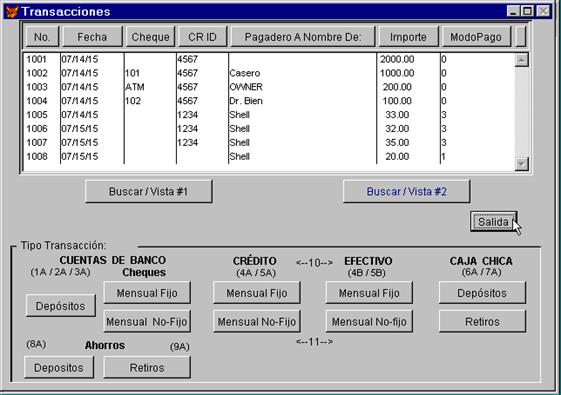
Task: Click the No. column header
Action: coord(42,37)
